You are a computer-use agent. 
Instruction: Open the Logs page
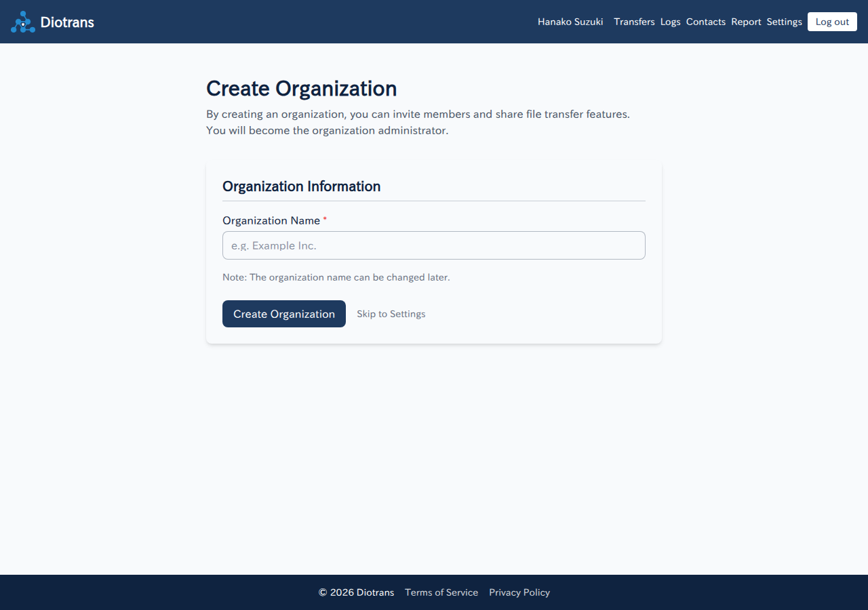point(670,22)
